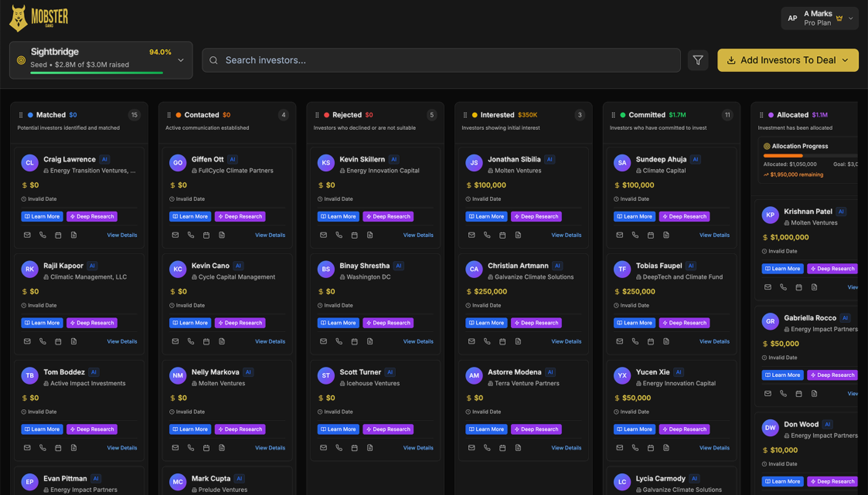Image resolution: width=868 pixels, height=495 pixels.
Task: Open View Details for Kevin Skillern
Action: (418, 235)
